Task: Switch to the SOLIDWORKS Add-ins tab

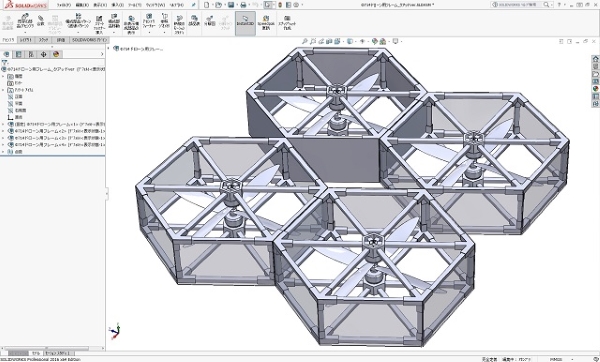Action: [90, 40]
